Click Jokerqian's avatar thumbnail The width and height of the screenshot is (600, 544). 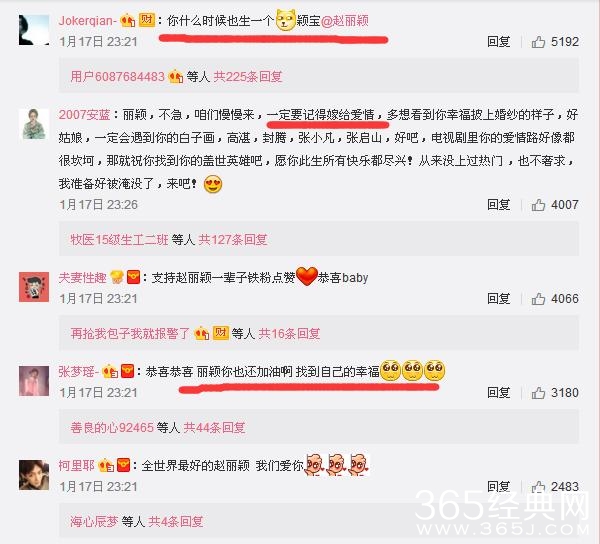coord(34,30)
